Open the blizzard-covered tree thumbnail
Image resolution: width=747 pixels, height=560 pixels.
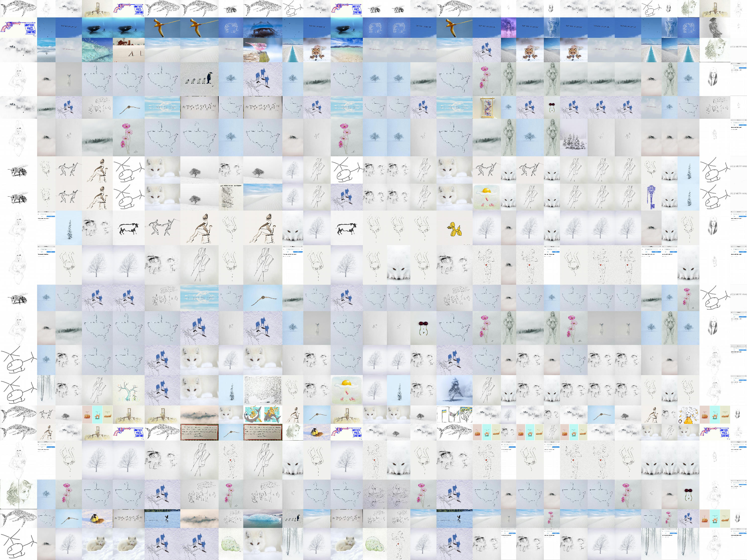pos(454,390)
